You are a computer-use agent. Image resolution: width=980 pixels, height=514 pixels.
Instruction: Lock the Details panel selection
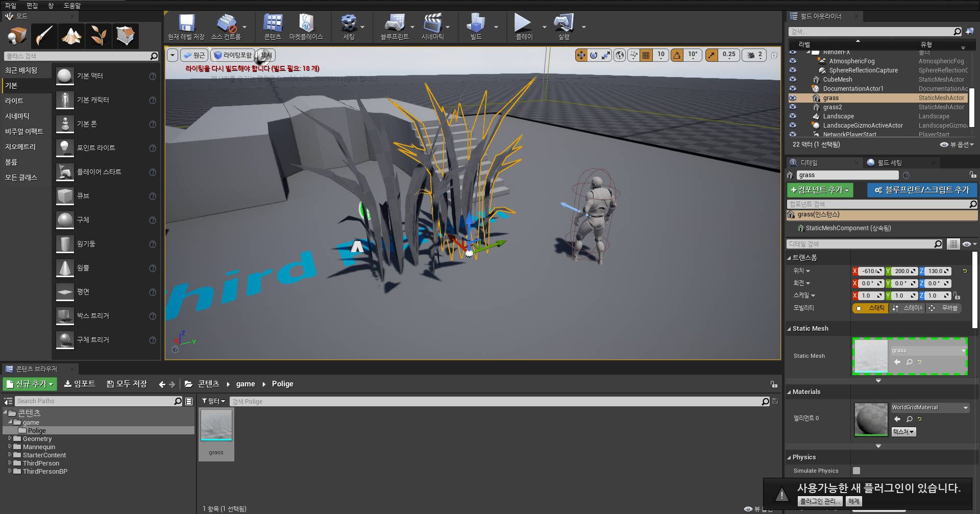973,175
